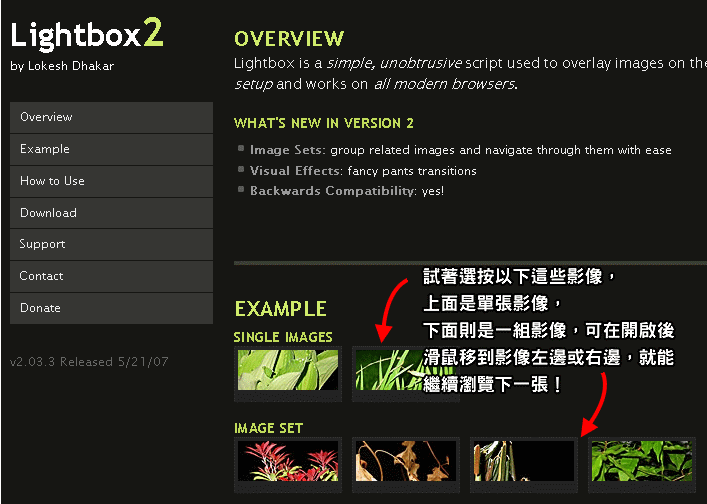Go to the Example section in the sidebar
707x504 pixels.
[111, 149]
